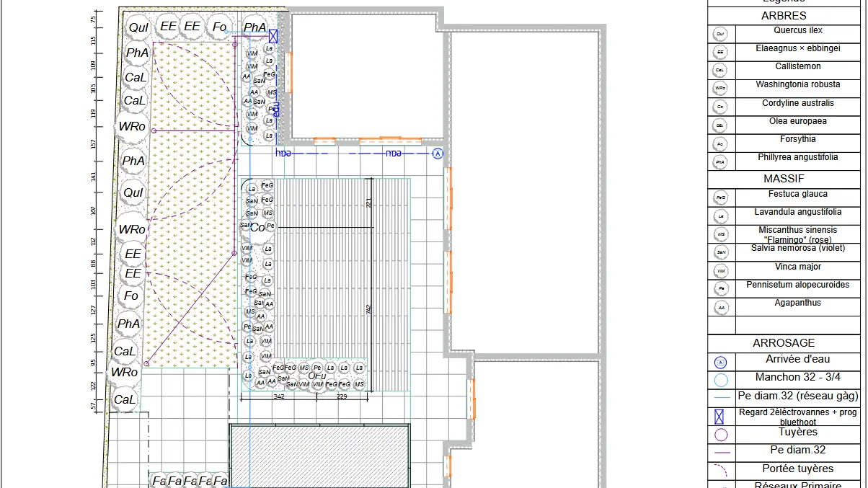The width and height of the screenshot is (868, 488).
Task: Click the blue water arrival A marker on the plan
Action: pos(438,153)
